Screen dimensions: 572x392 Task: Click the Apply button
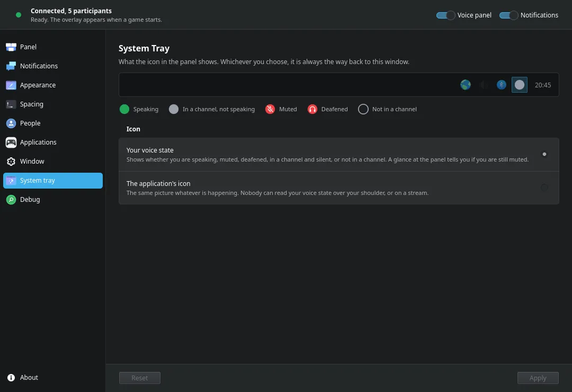pyautogui.click(x=538, y=378)
